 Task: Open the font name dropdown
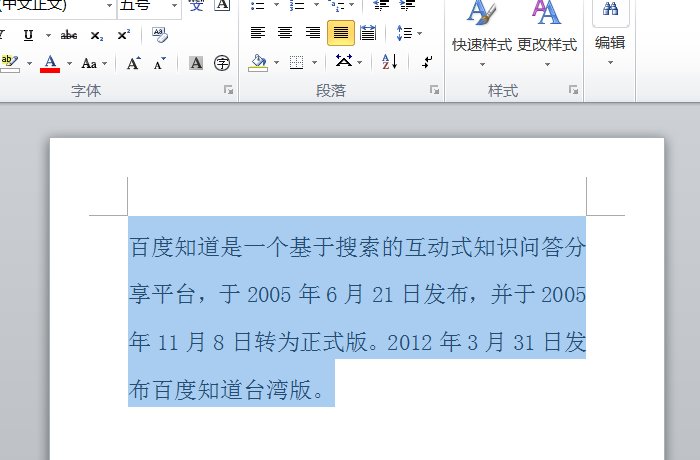pyautogui.click(x=109, y=5)
